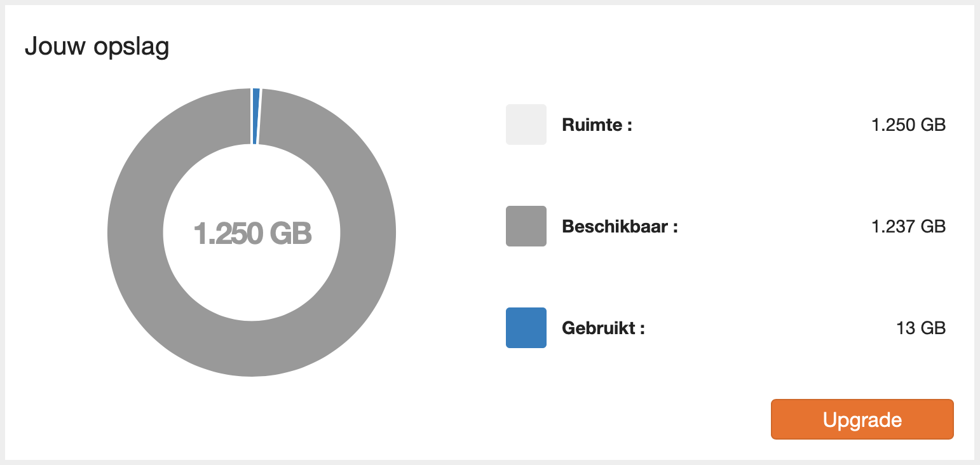Click the GB unit in the donut center
980x465 pixels.
291,233
